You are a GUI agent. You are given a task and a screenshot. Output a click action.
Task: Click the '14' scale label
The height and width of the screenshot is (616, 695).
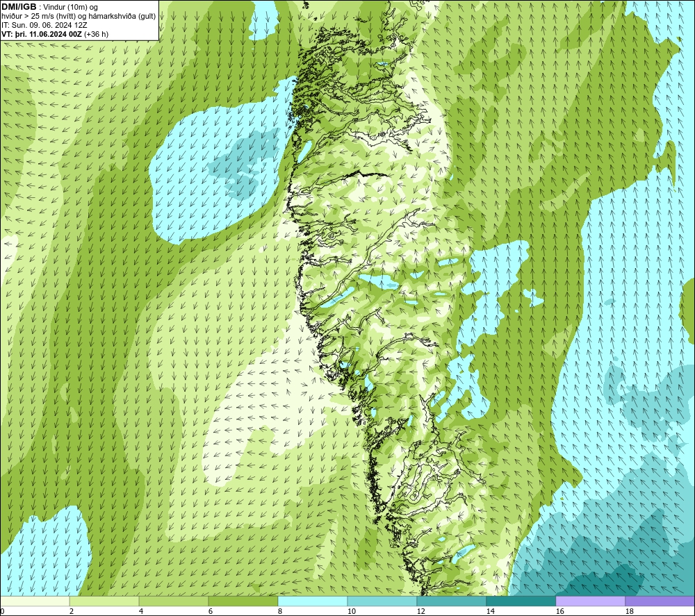pos(490,612)
